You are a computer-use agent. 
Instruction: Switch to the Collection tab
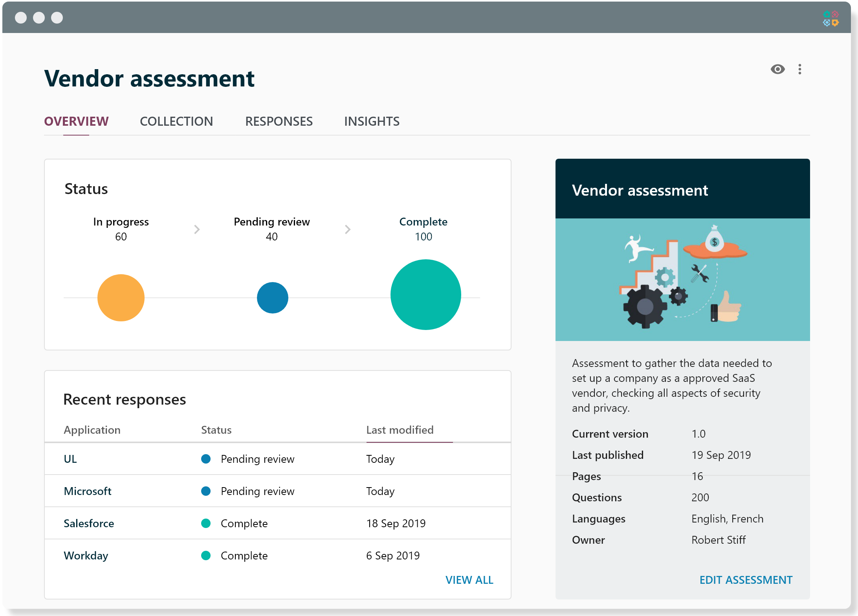click(x=176, y=121)
